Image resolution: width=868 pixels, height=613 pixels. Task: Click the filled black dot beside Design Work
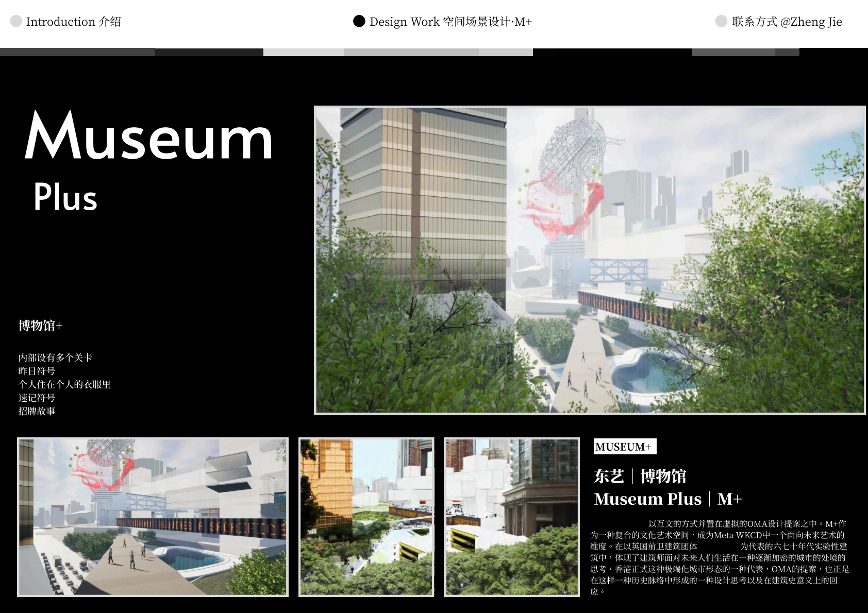click(359, 21)
